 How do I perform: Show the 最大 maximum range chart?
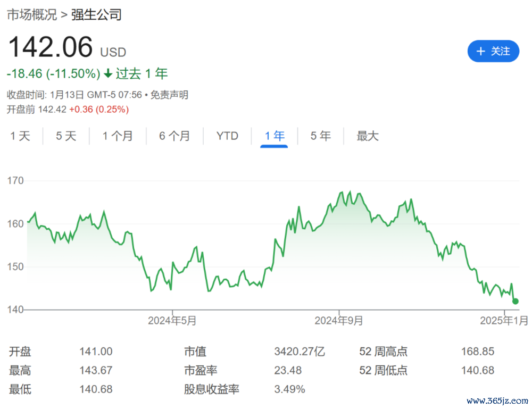click(368, 136)
